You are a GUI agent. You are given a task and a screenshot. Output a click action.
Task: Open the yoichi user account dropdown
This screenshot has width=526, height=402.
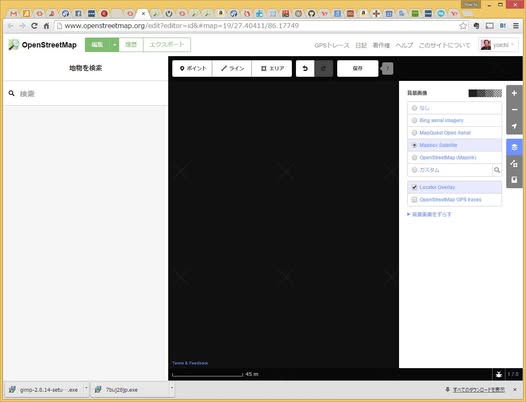pos(498,45)
